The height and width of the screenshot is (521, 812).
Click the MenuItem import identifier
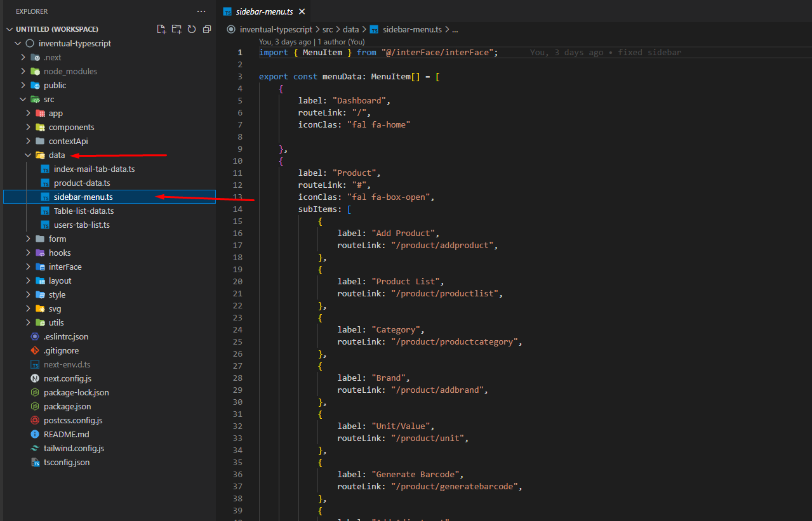click(323, 52)
